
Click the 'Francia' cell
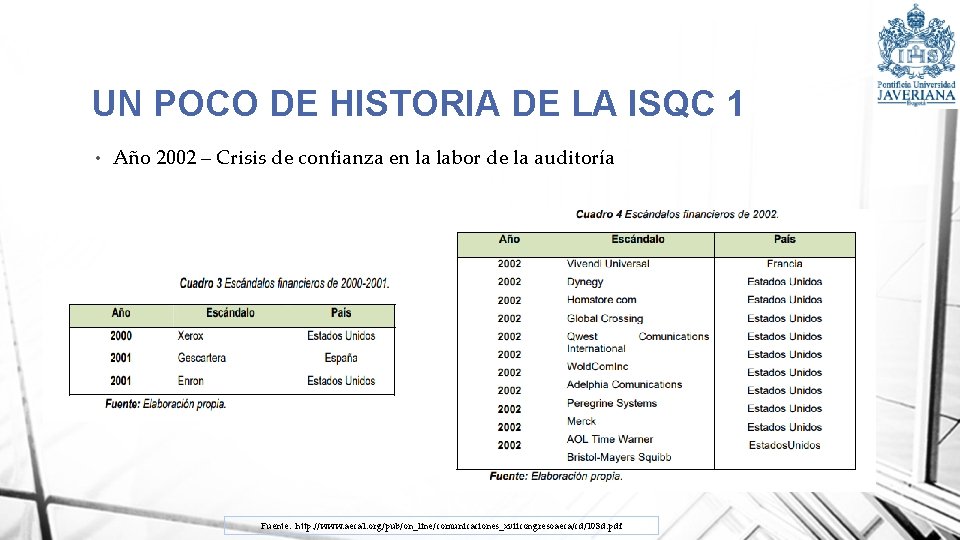pyautogui.click(x=784, y=263)
